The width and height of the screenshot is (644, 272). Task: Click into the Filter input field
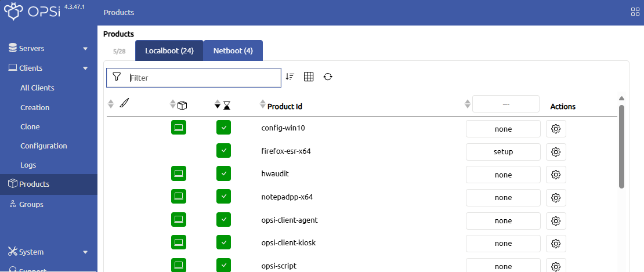tap(203, 78)
